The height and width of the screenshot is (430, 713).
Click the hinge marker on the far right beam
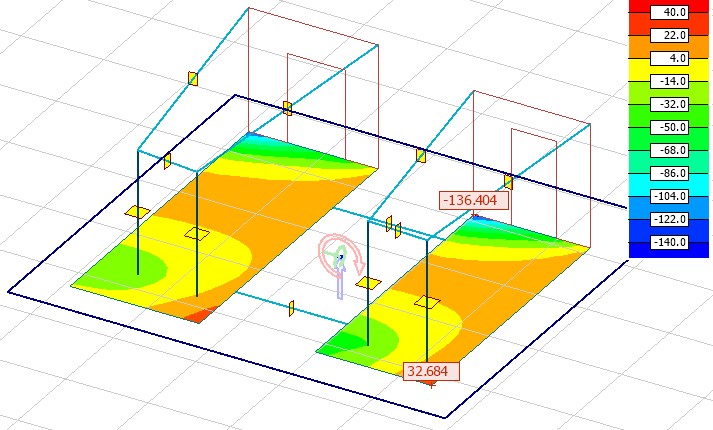coord(508,181)
